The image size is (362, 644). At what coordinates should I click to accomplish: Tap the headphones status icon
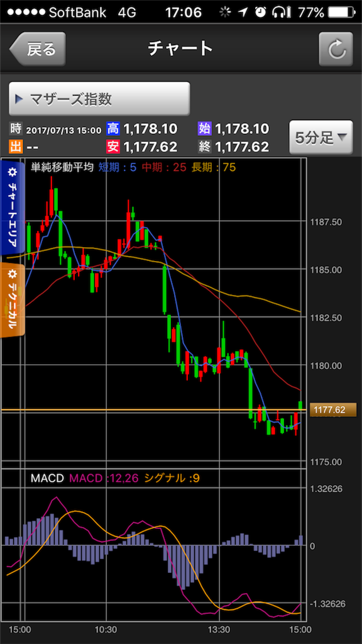tap(279, 13)
